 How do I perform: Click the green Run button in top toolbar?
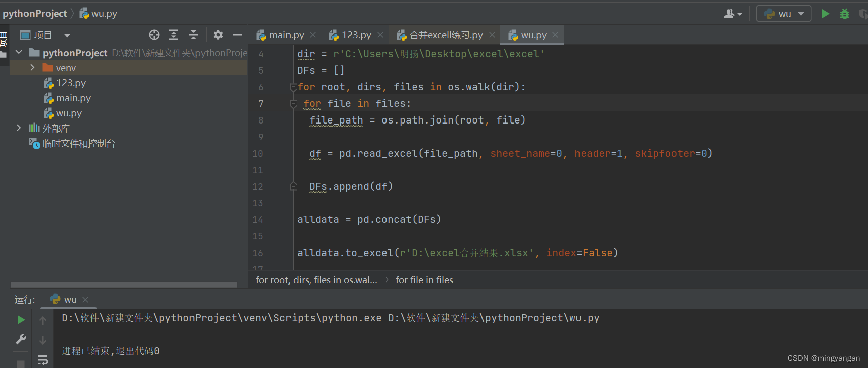(x=825, y=14)
